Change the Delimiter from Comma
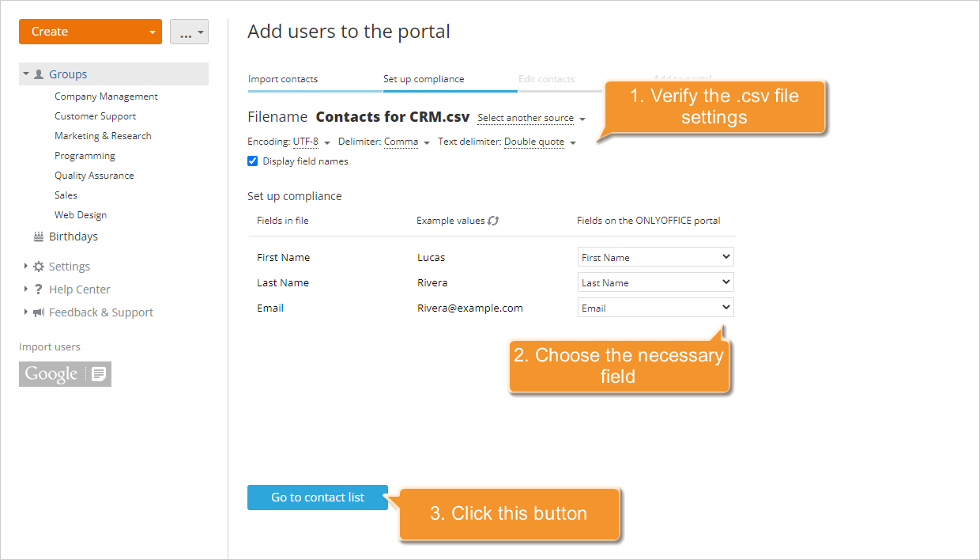The width and height of the screenshot is (980, 560). 401,142
